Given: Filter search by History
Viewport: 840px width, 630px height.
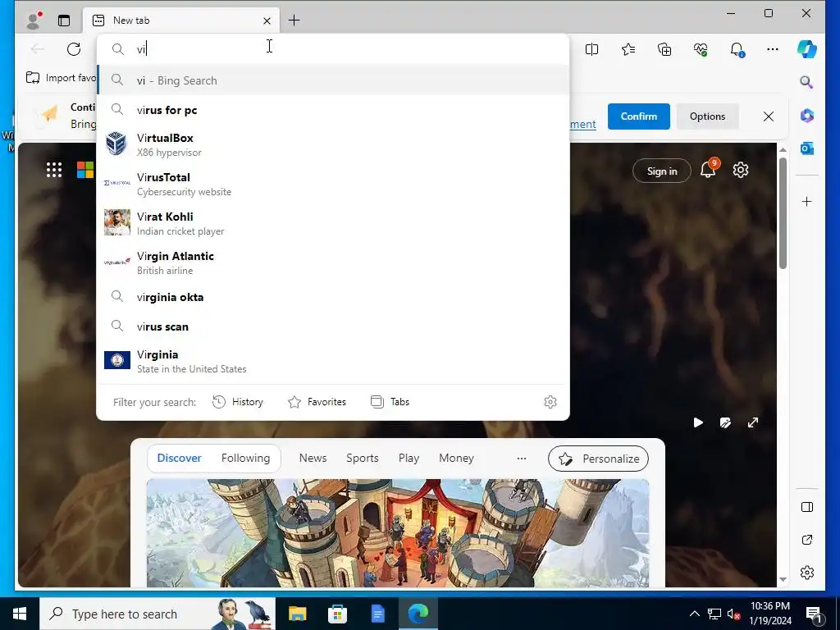Looking at the screenshot, I should [238, 402].
